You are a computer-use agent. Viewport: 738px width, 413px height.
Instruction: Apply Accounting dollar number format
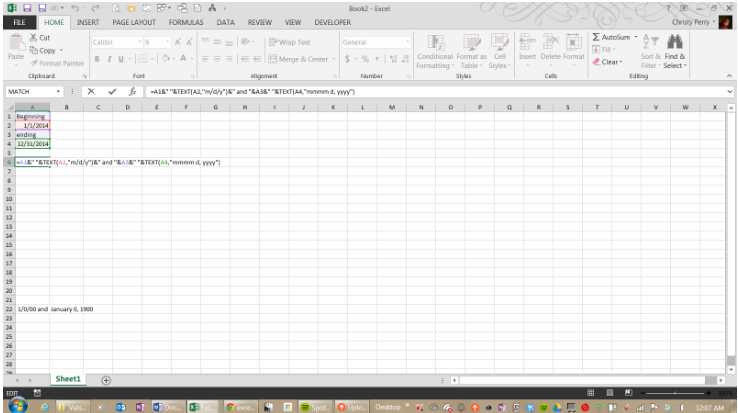tap(347, 59)
